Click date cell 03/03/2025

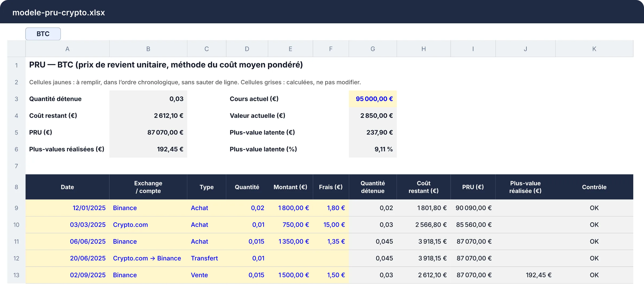(67, 225)
